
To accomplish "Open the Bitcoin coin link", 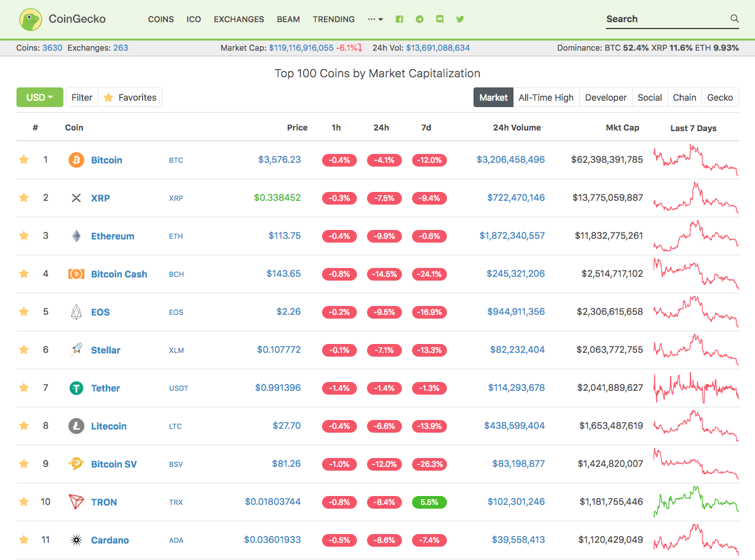I will click(106, 160).
